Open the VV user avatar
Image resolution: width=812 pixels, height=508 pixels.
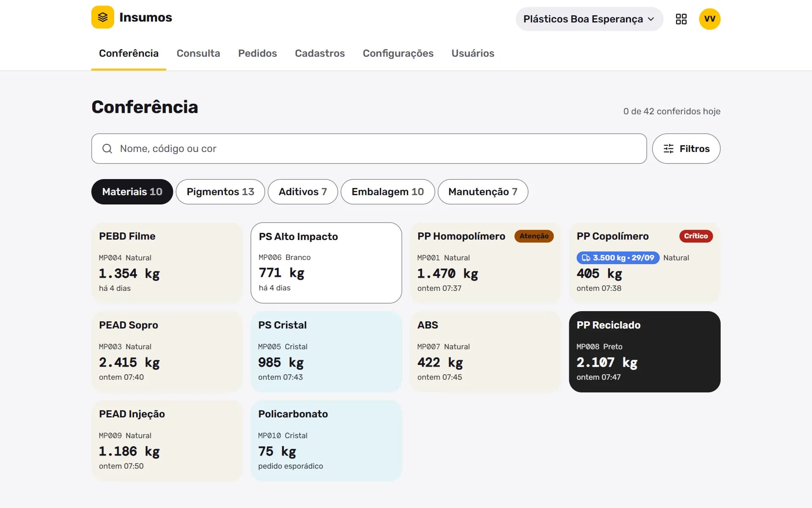[x=709, y=19]
